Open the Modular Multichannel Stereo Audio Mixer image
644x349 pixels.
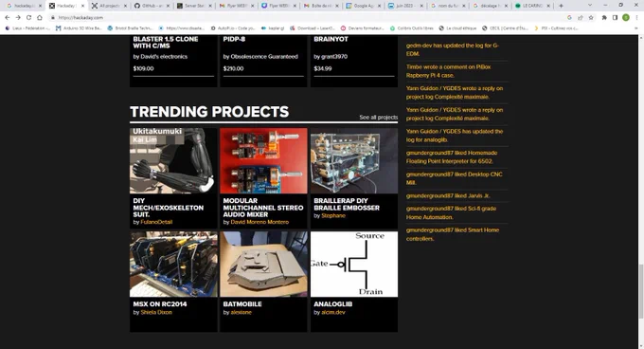(x=263, y=160)
